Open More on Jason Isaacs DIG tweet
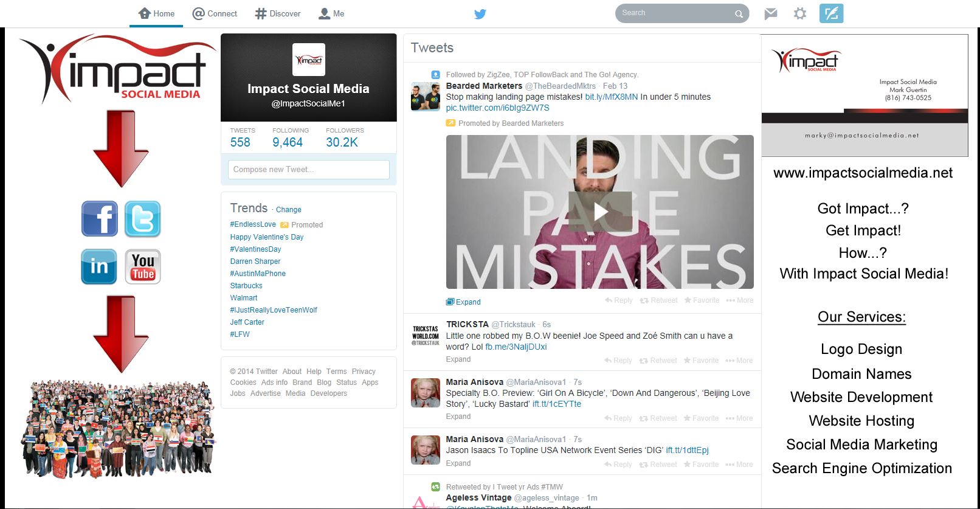 click(739, 465)
